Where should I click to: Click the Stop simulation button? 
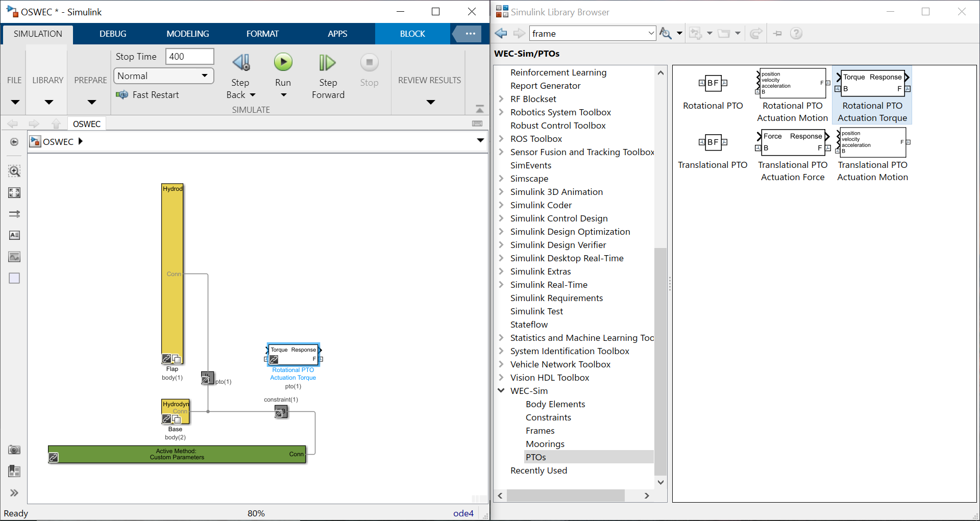click(x=369, y=63)
